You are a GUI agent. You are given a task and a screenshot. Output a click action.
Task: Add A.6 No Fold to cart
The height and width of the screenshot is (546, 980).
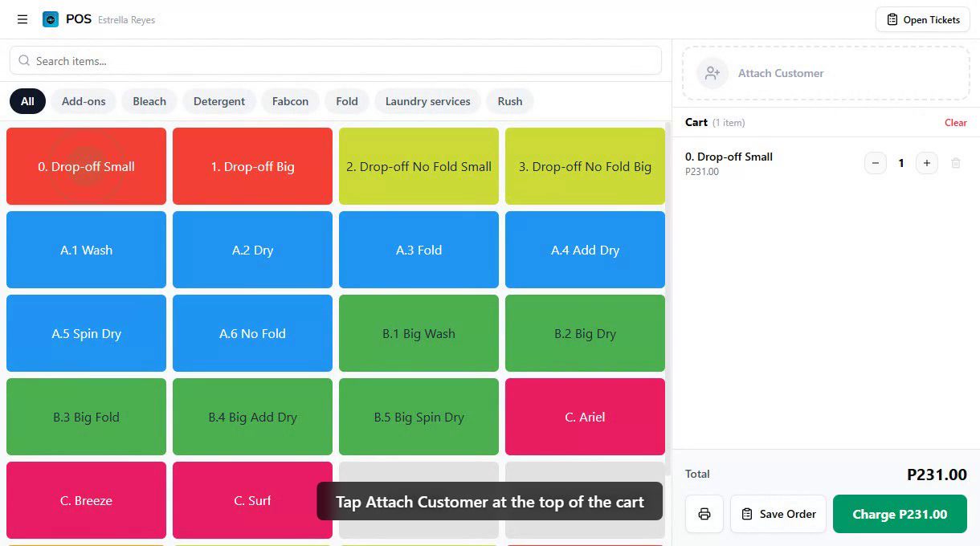(252, 333)
